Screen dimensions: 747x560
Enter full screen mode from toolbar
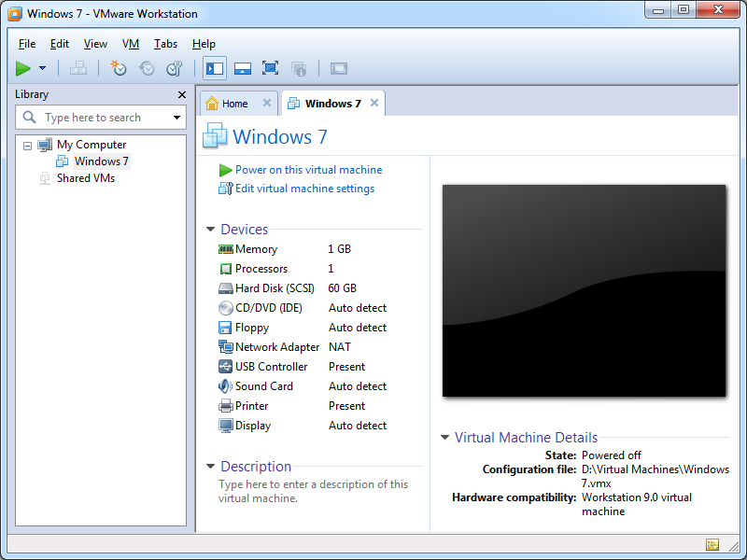pos(270,68)
